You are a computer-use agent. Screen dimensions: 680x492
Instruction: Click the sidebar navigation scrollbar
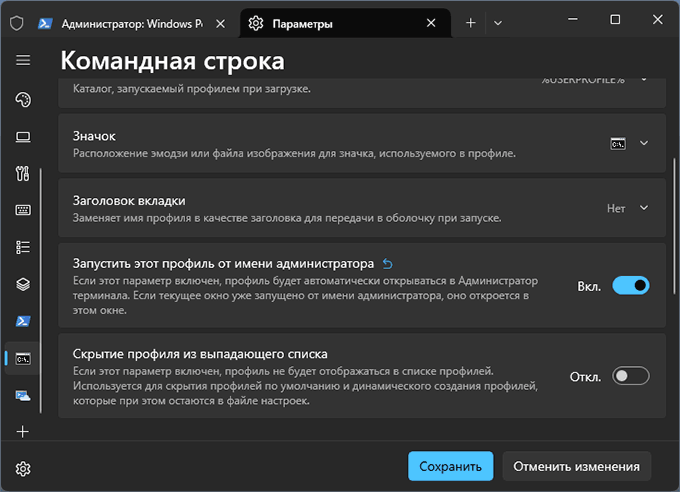[x=41, y=291]
